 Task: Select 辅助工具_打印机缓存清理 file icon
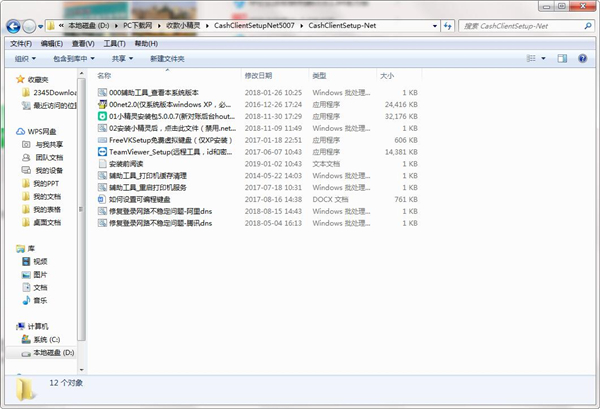(x=102, y=175)
